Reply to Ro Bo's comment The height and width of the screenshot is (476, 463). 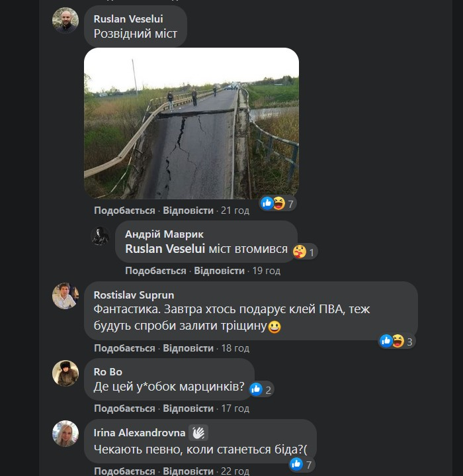(x=188, y=408)
